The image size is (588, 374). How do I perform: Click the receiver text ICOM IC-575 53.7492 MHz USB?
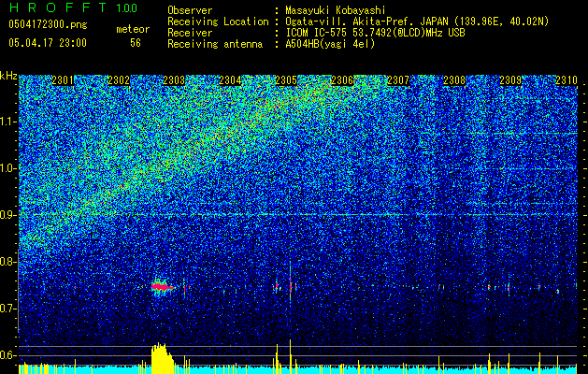pos(375,33)
